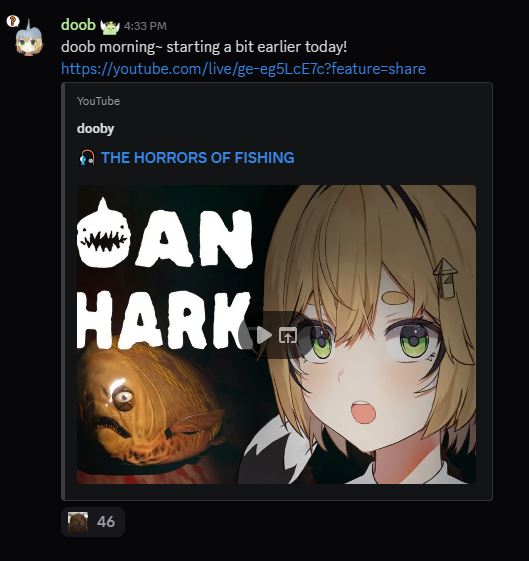Screen dimensions: 529x561
Task: Click the YouTube provider label
Action: (98, 101)
